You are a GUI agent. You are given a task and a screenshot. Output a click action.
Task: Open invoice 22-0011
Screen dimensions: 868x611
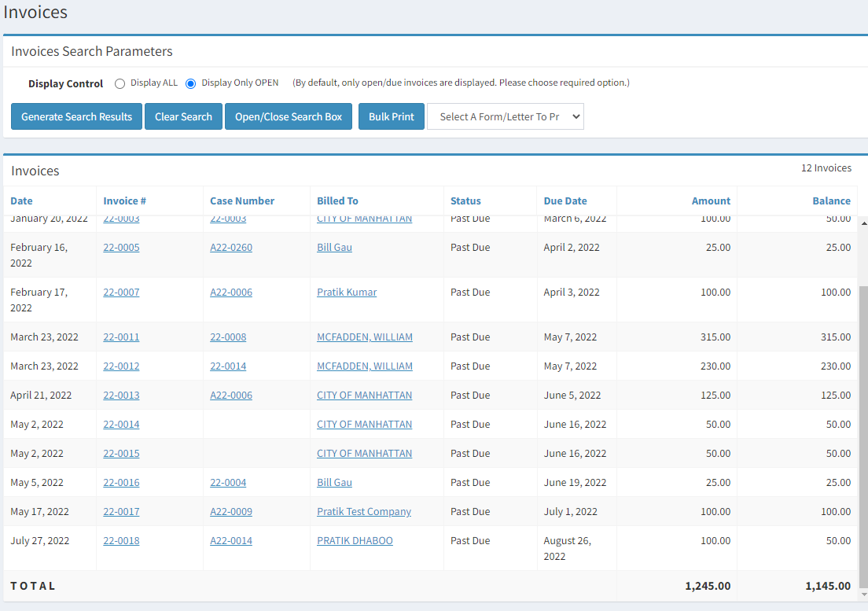(121, 337)
